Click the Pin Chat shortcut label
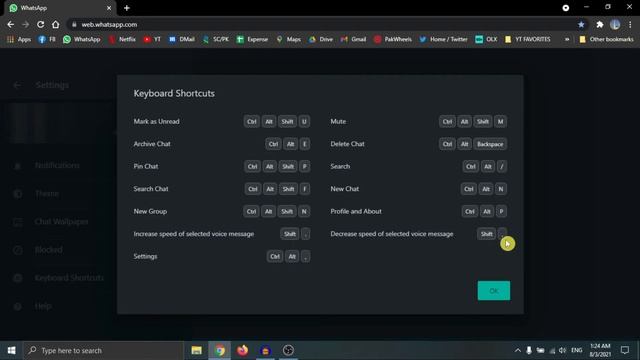 [x=146, y=167]
